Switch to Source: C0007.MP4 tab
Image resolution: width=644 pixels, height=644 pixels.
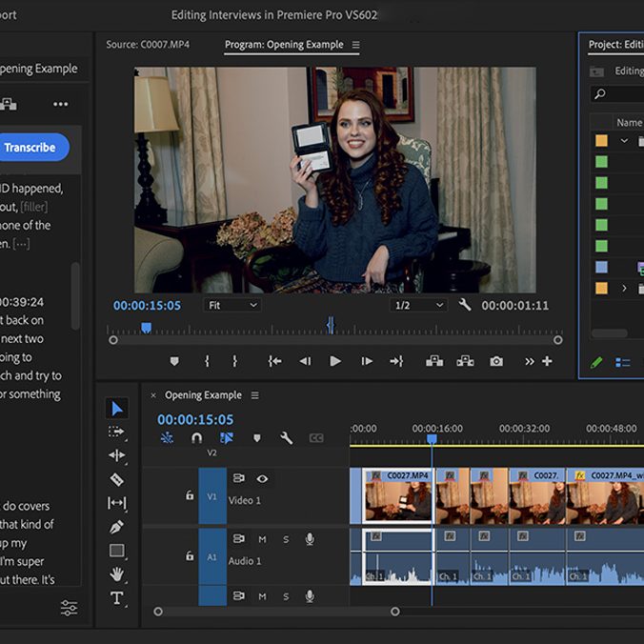click(x=148, y=45)
